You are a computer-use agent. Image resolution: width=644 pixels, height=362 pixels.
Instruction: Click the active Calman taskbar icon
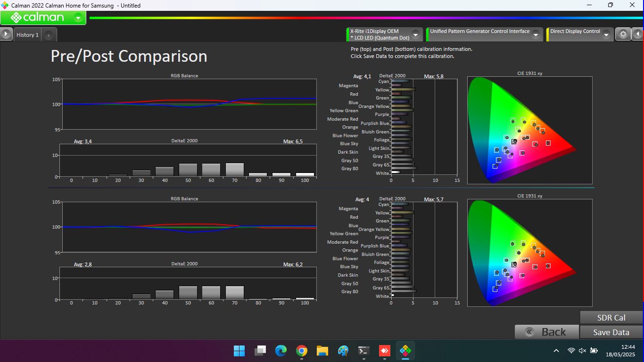[x=405, y=351]
